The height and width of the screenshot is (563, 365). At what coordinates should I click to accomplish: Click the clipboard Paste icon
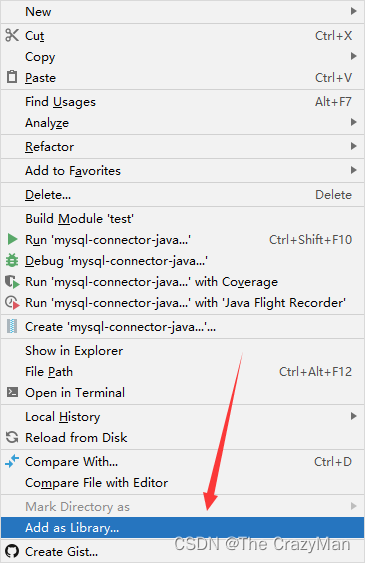(x=12, y=77)
